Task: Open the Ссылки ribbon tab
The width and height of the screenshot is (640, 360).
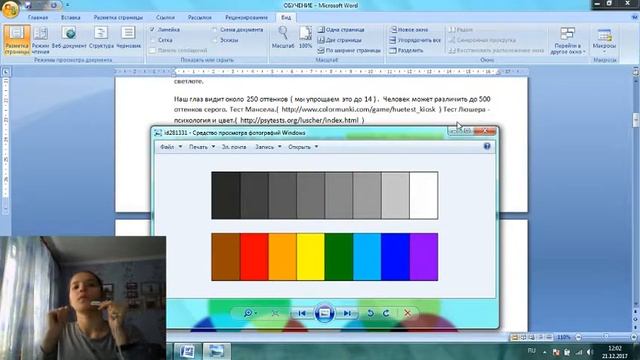Action: tap(165, 18)
